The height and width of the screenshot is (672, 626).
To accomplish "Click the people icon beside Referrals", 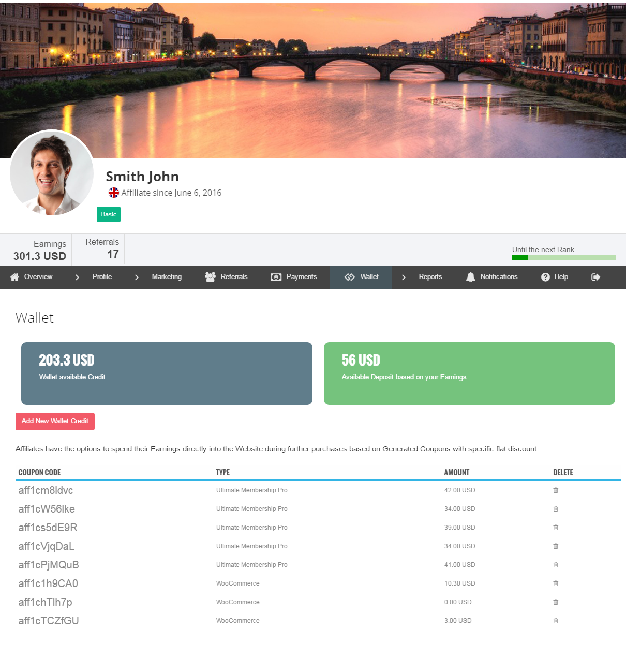I will pos(210,277).
